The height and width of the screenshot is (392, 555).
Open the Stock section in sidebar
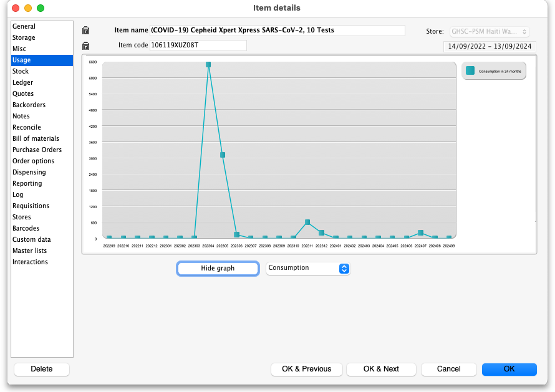[x=21, y=71]
